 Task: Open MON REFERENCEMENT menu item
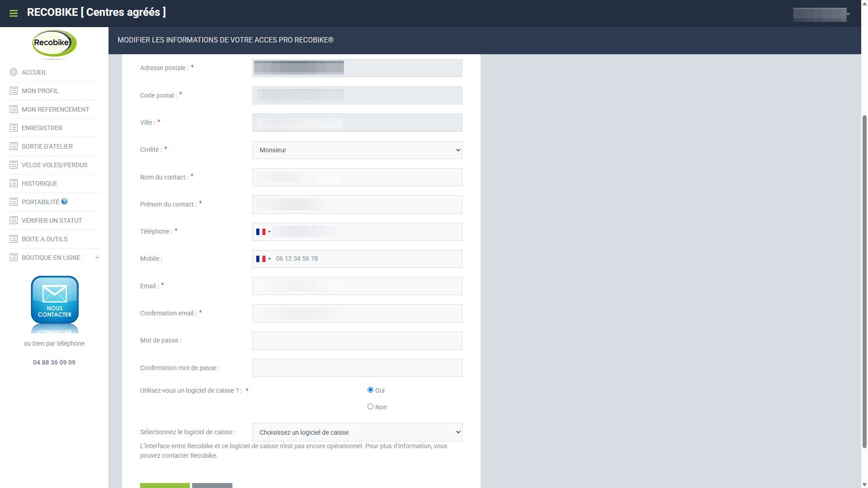[x=55, y=109]
